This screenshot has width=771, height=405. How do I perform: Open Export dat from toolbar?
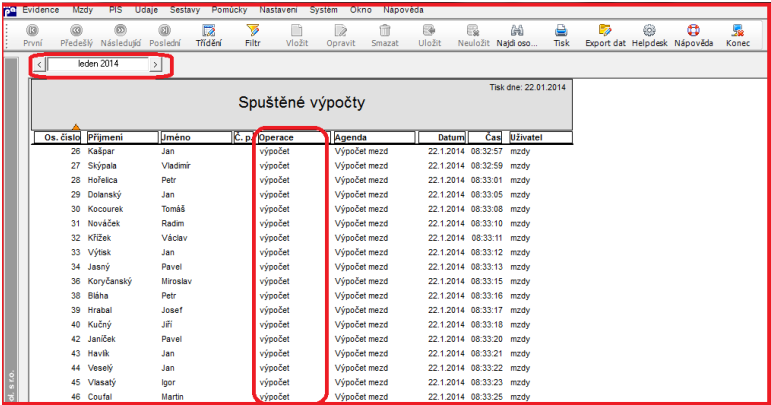coord(605,36)
